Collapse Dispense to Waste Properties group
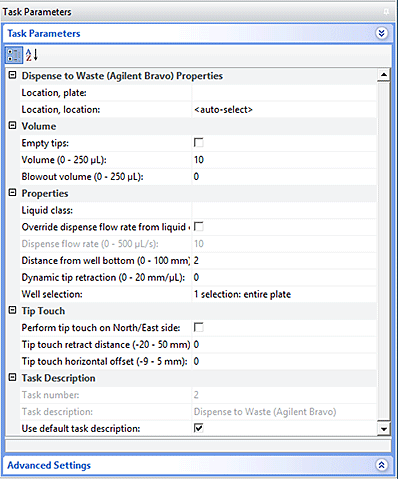 coord(12,75)
